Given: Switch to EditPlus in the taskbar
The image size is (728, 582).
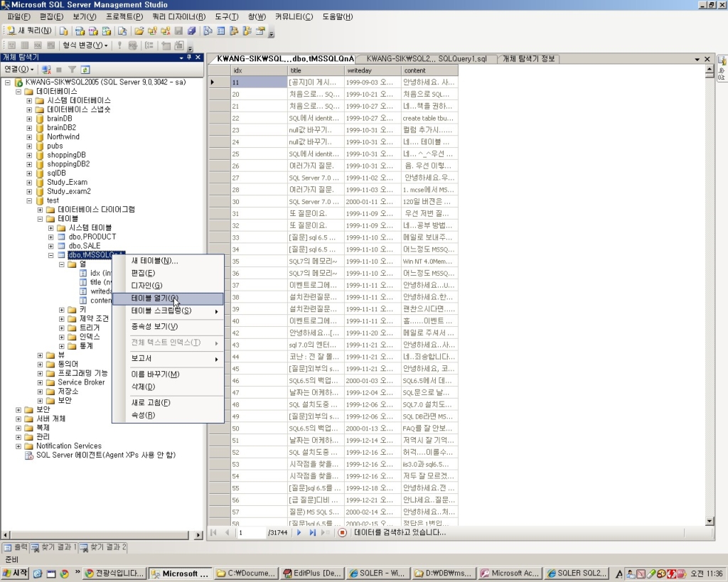Looking at the screenshot, I should 313,573.
